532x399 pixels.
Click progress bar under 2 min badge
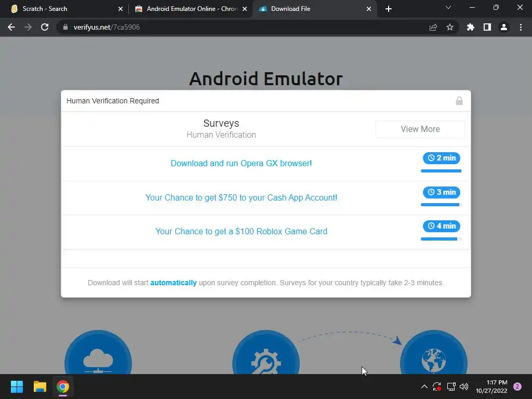tap(441, 171)
